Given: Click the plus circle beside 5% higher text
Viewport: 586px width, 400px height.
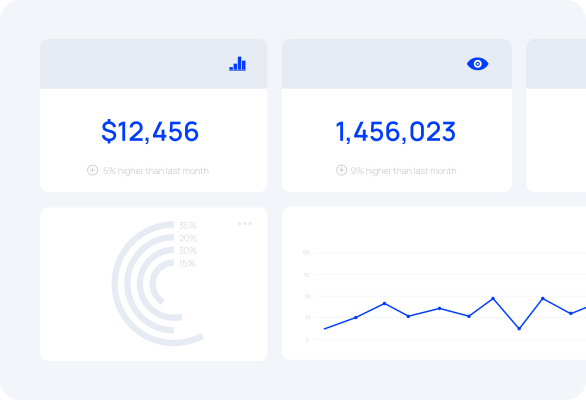Looking at the screenshot, I should click(92, 170).
